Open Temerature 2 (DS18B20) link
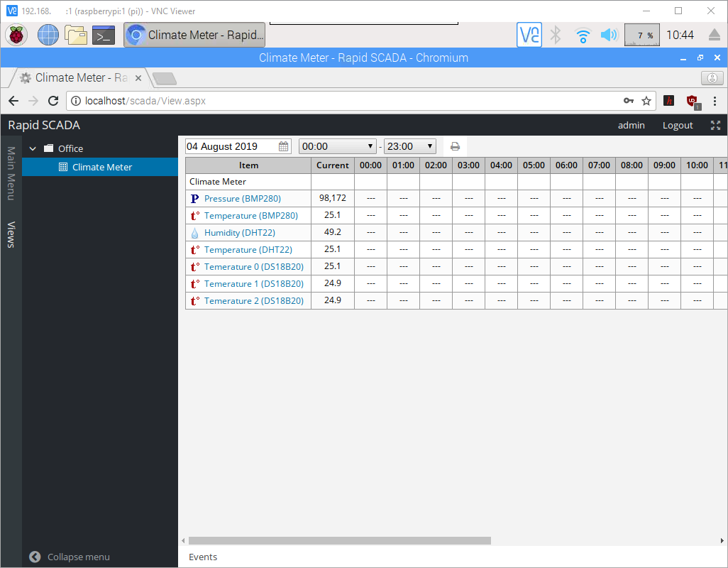728x568 pixels. [x=253, y=300]
